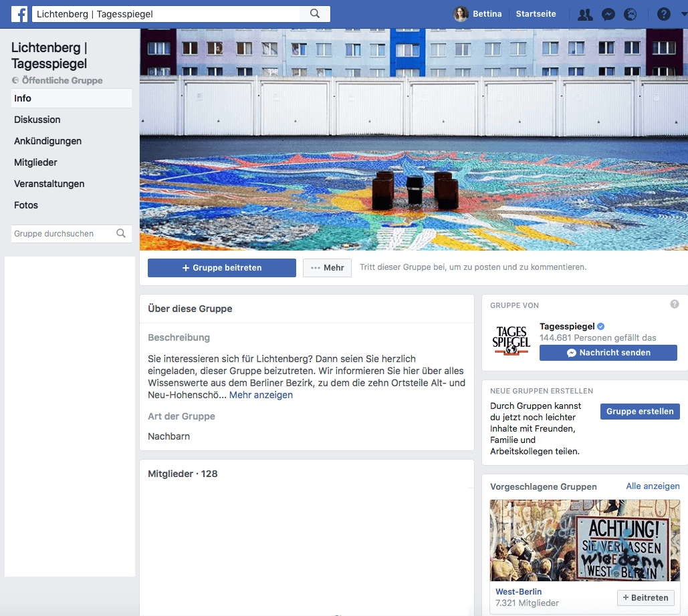Screen dimensions: 688x616
Task: Click the Gruppe erstellen button
Action: pyautogui.click(x=639, y=412)
